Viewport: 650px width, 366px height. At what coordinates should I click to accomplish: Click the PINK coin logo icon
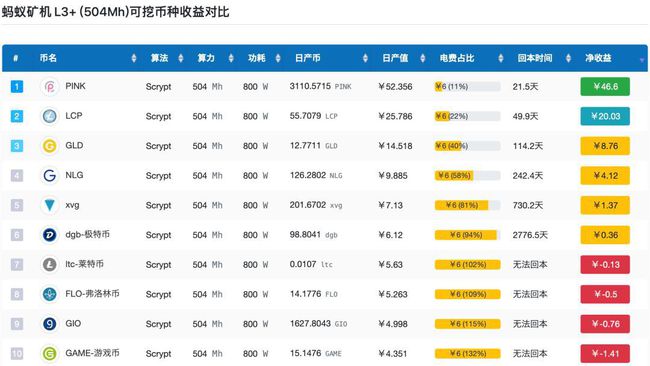[x=50, y=87]
